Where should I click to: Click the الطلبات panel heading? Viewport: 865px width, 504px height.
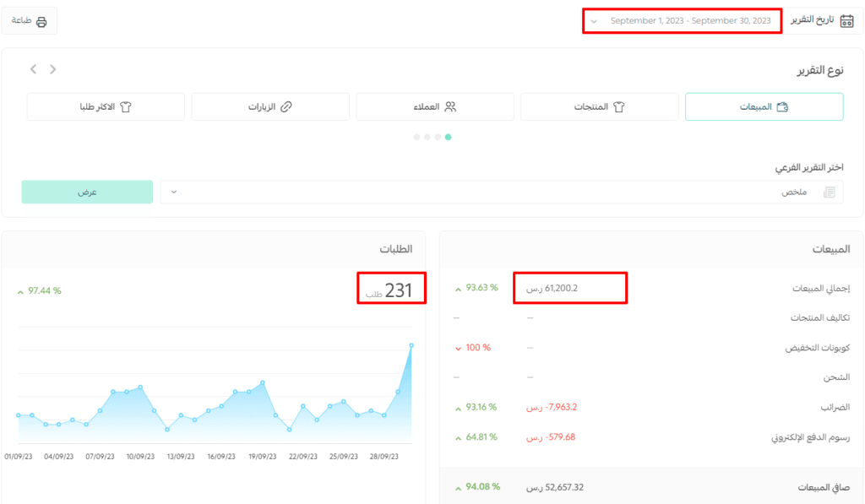tap(395, 249)
